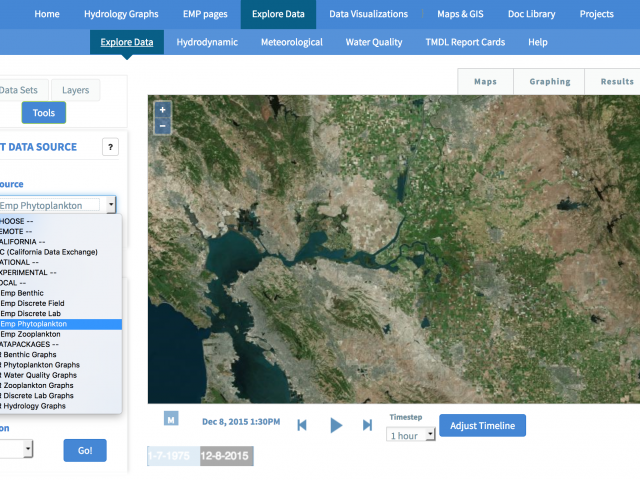Select Emp Discrete Lab in the list

tap(61, 313)
